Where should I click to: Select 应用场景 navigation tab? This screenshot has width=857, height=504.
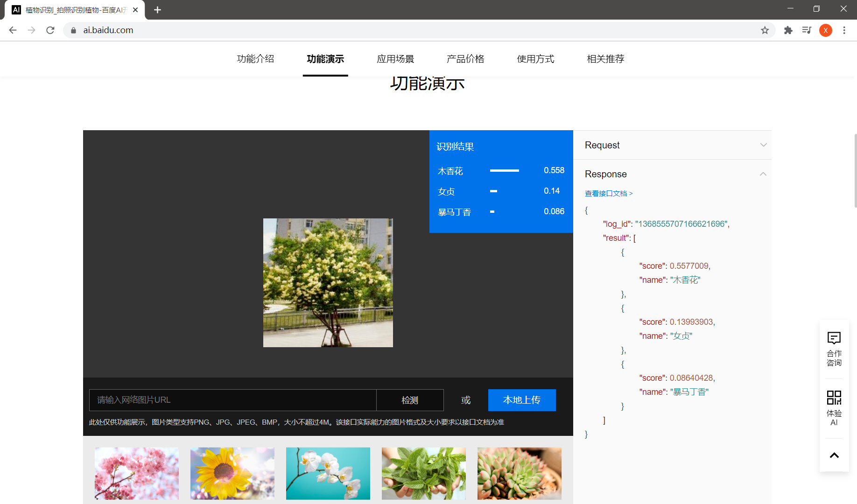(x=395, y=59)
